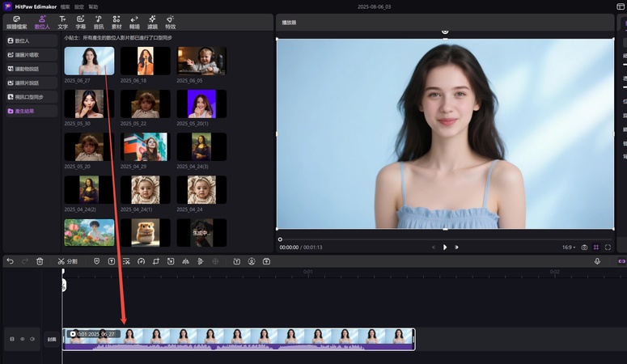Open the 素材 elements tab
The image size is (627, 364).
[117, 23]
